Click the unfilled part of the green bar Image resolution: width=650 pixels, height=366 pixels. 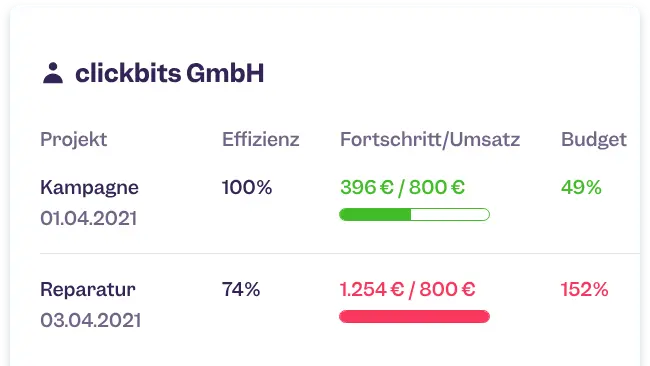tap(450, 214)
